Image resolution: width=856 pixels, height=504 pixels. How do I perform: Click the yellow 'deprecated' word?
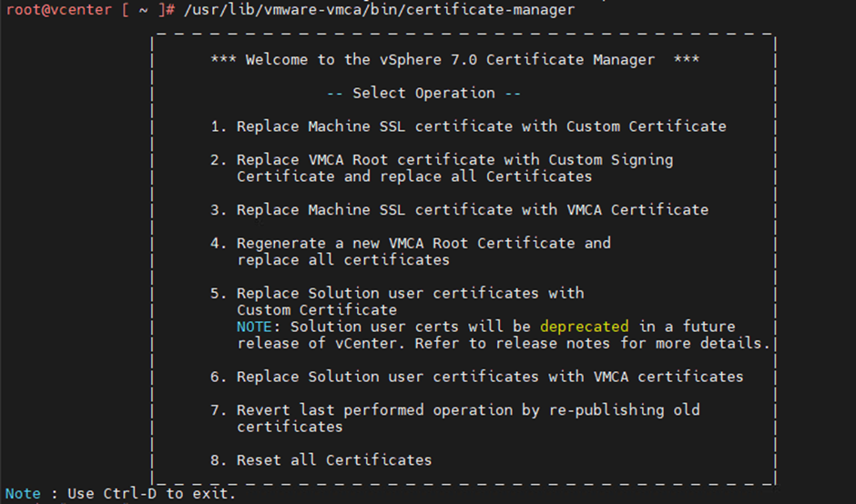584,327
